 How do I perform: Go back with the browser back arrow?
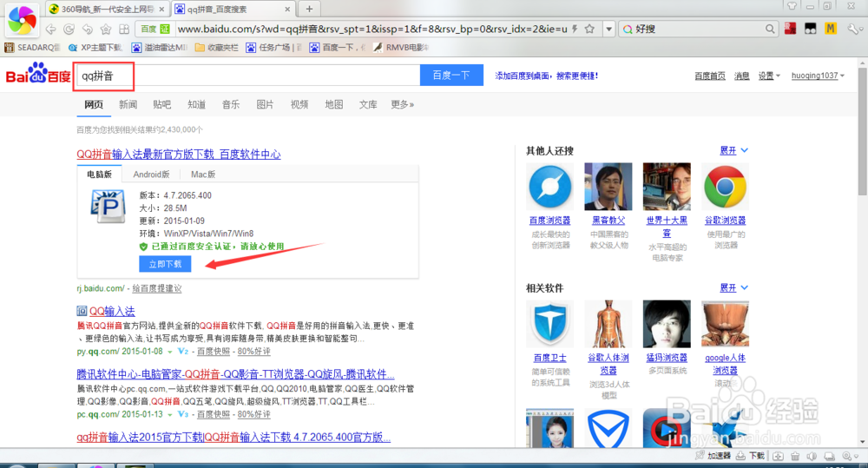(x=51, y=29)
